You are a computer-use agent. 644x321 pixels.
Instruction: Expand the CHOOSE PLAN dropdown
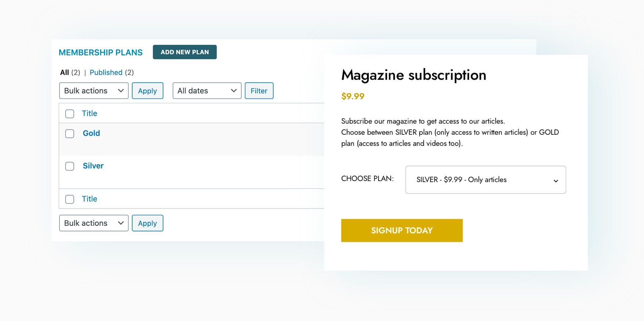pyautogui.click(x=485, y=180)
